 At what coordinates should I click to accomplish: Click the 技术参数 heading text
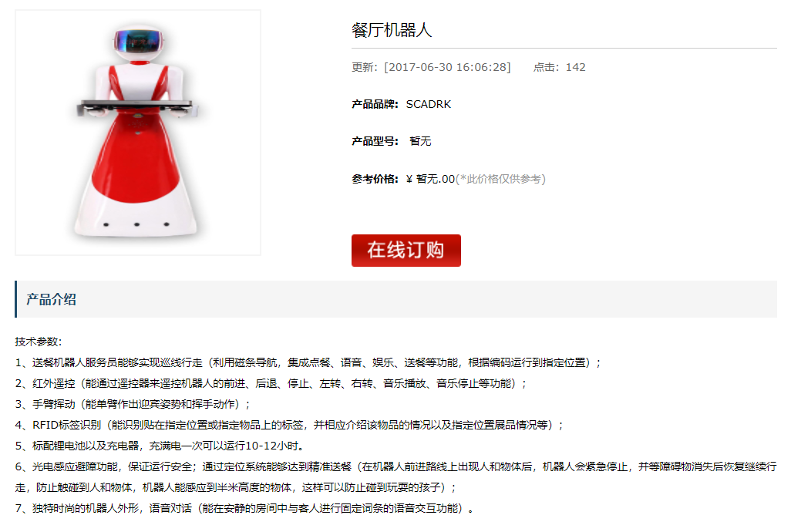[x=39, y=342]
